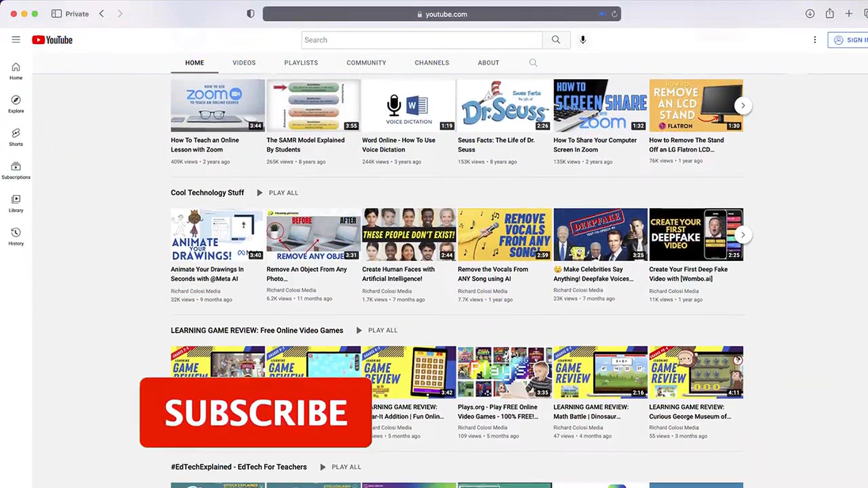The width and height of the screenshot is (868, 488).
Task: Click the youtube.com address bar
Action: point(442,14)
